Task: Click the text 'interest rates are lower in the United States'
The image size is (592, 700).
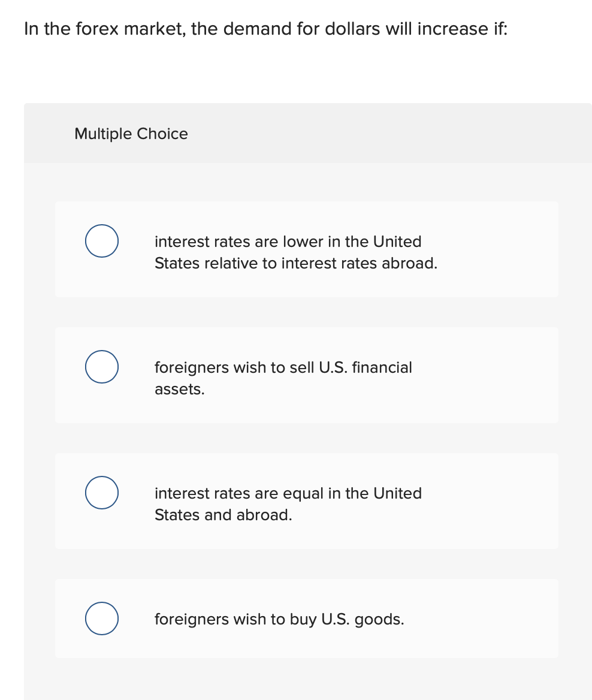Action: (288, 242)
